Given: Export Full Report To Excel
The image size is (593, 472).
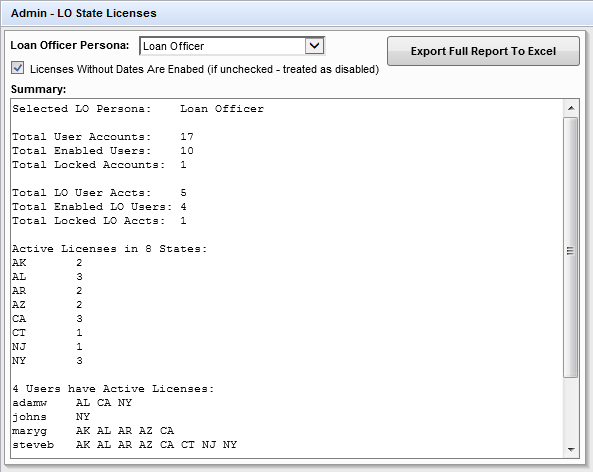Looking at the screenshot, I should pos(483,51).
